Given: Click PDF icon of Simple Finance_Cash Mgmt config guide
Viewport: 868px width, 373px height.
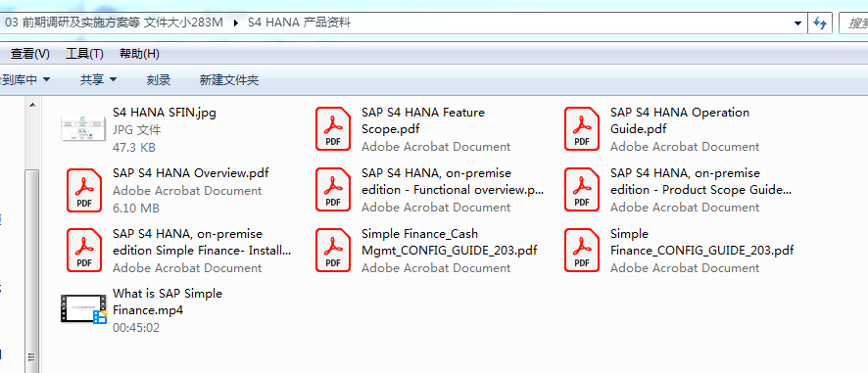Looking at the screenshot, I should pyautogui.click(x=333, y=251).
